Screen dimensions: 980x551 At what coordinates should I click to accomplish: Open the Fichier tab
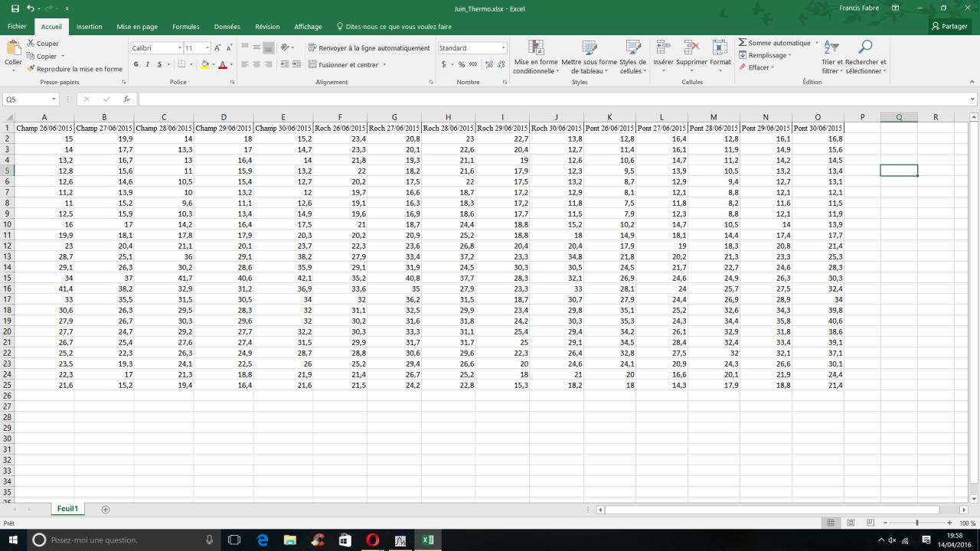click(17, 27)
